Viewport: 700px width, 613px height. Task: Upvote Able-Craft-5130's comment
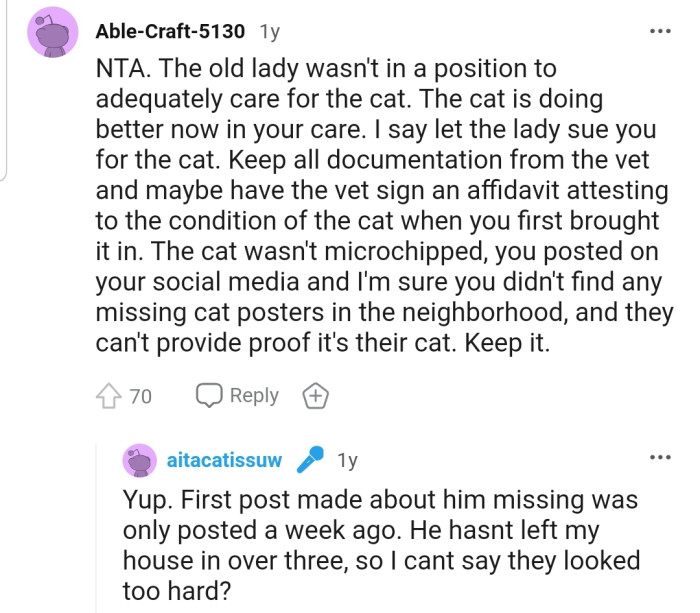pos(109,397)
